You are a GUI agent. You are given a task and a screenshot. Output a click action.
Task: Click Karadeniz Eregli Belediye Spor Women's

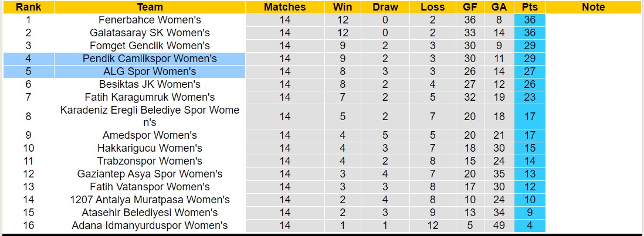pyautogui.click(x=150, y=116)
